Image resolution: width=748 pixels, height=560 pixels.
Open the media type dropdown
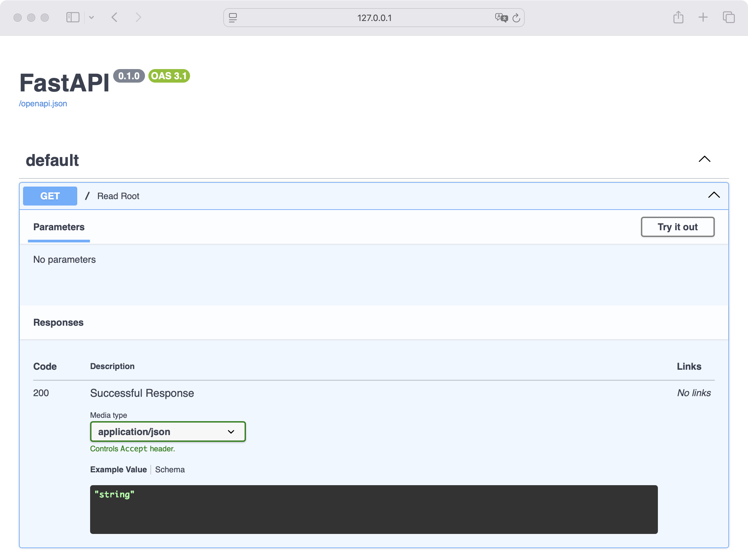tap(167, 431)
